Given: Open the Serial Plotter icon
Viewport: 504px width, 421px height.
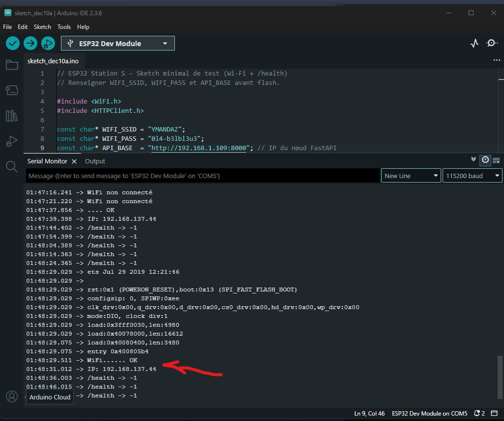Looking at the screenshot, I should coord(474,43).
